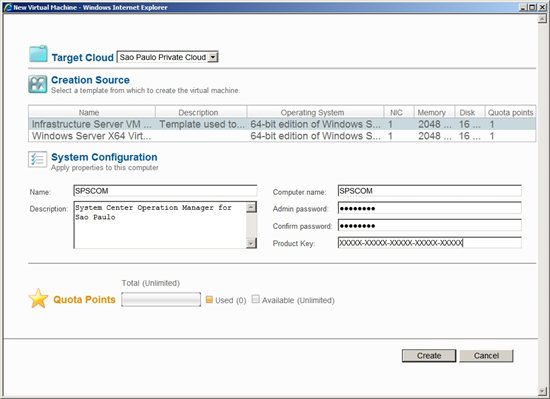The height and width of the screenshot is (399, 550).
Task: Sort by the Name column header
Action: pyautogui.click(x=92, y=112)
